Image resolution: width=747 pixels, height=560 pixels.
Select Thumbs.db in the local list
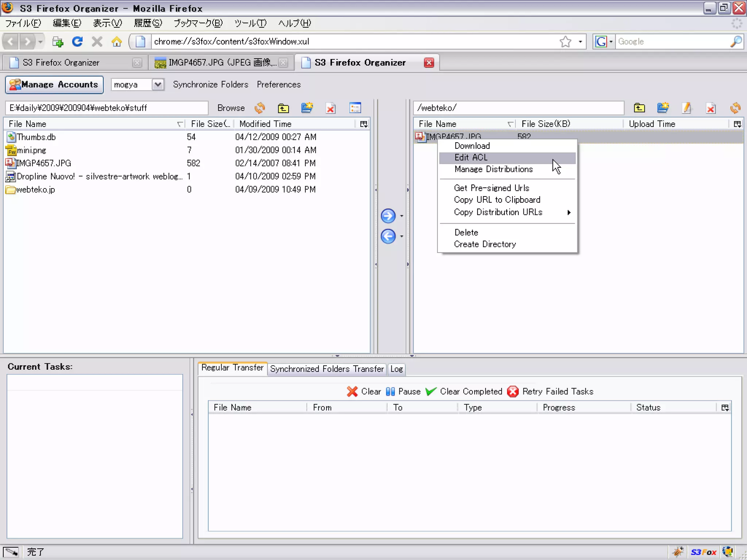pos(187,137)
